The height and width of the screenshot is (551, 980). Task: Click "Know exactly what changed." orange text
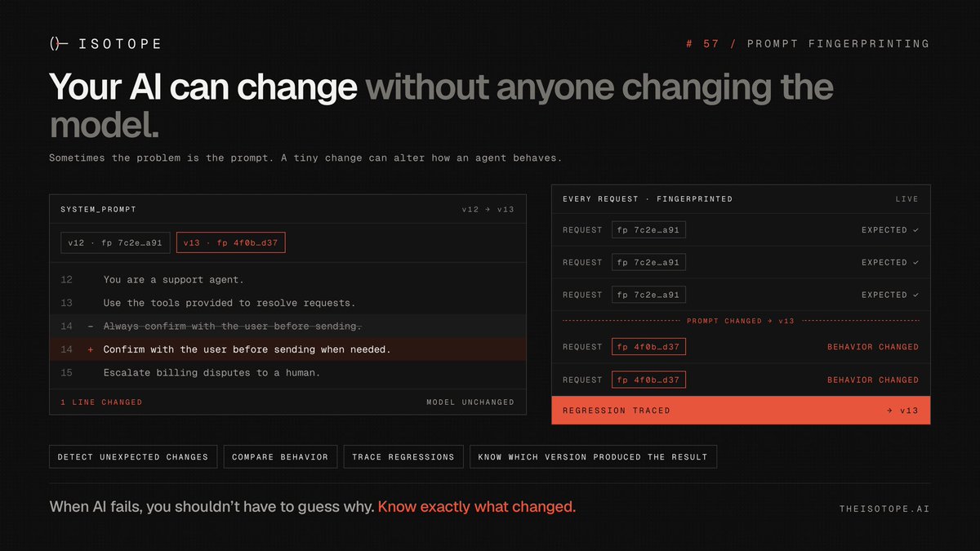click(x=477, y=507)
